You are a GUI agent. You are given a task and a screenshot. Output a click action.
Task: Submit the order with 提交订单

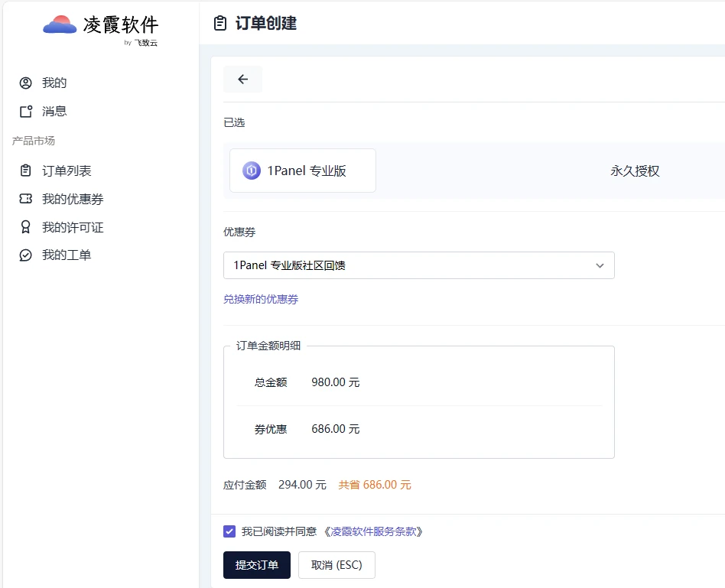point(257,565)
